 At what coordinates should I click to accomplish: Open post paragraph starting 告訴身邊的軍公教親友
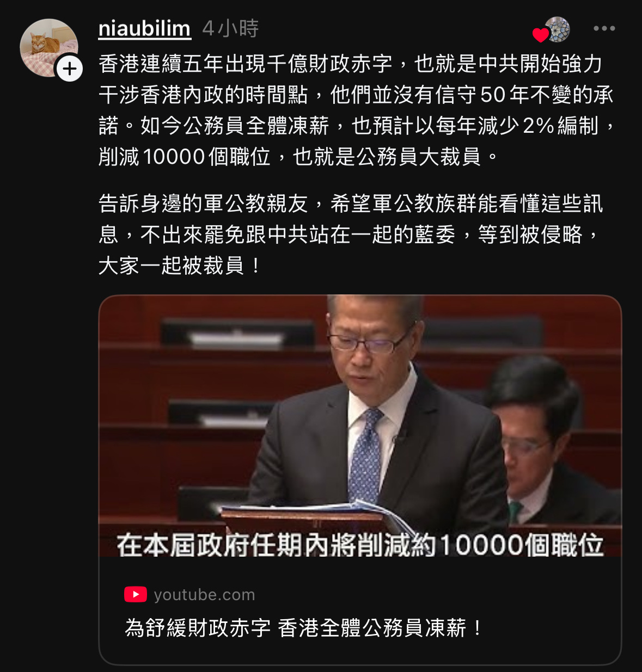tap(351, 235)
